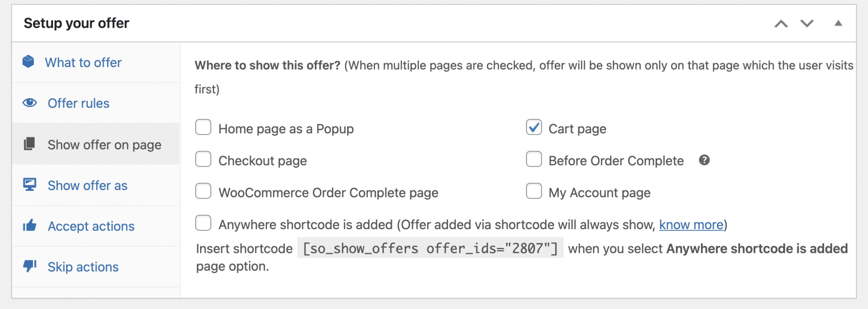The height and width of the screenshot is (309, 868).
Task: Click the cube icon beside What to offer
Action: (28, 62)
